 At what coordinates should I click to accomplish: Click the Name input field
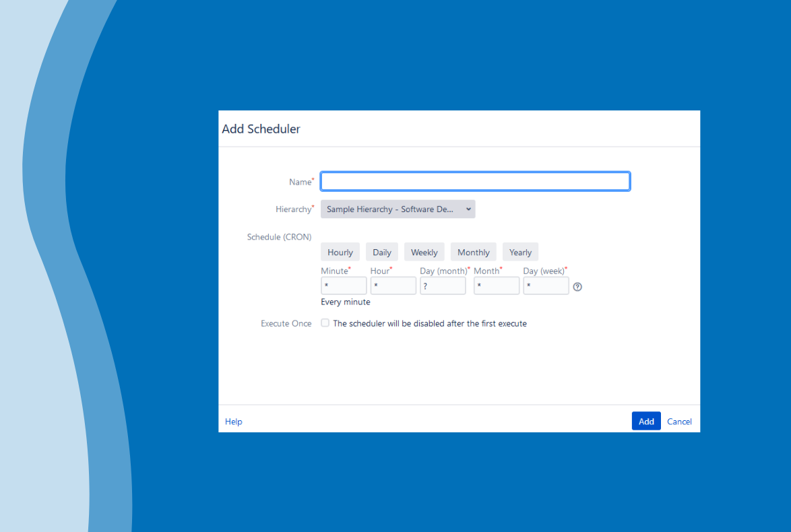point(475,180)
